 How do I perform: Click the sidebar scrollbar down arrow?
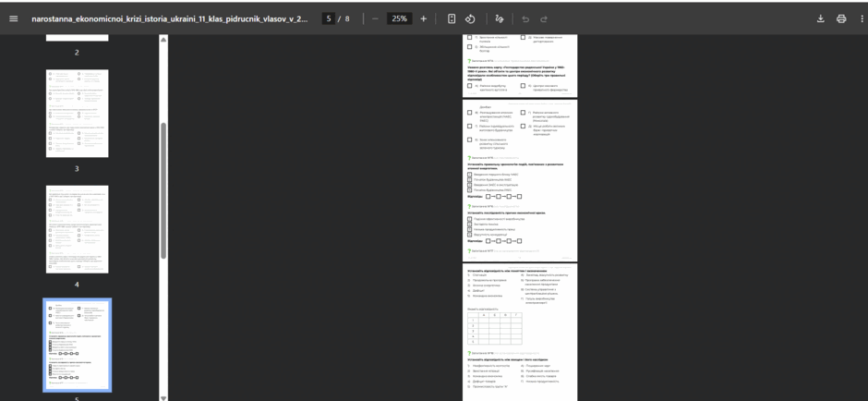coord(163,397)
